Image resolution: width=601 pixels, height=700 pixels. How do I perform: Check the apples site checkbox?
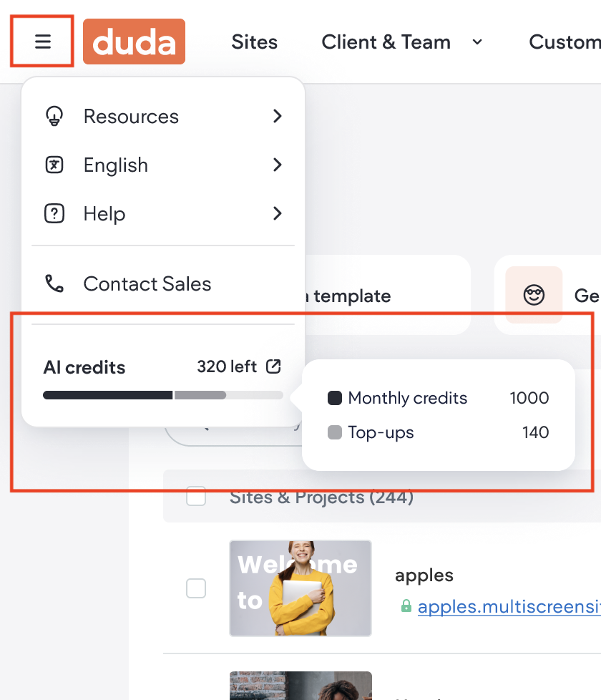pos(196,588)
